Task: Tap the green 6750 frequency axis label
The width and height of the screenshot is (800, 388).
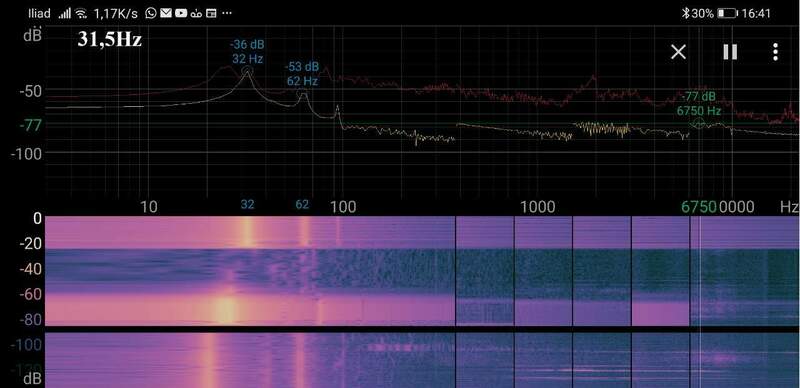Action: (x=699, y=206)
